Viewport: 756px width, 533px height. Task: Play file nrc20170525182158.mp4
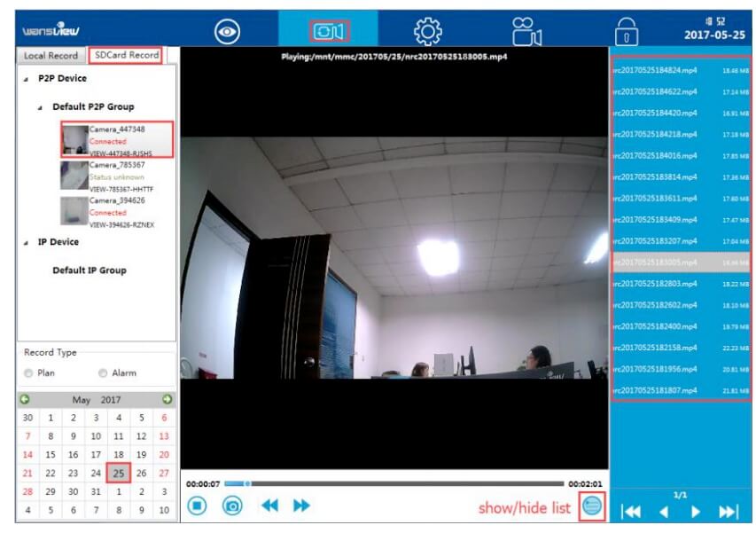(681, 348)
